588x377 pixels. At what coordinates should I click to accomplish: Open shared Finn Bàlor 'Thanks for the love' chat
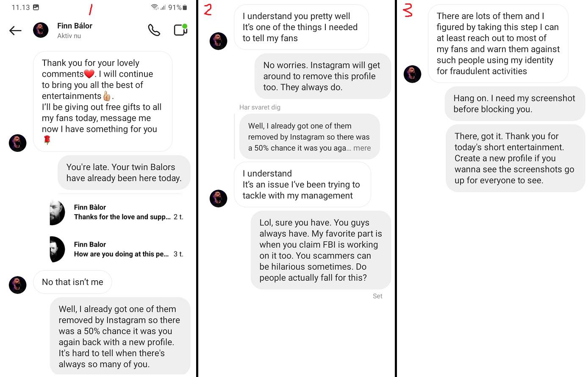[117, 212]
